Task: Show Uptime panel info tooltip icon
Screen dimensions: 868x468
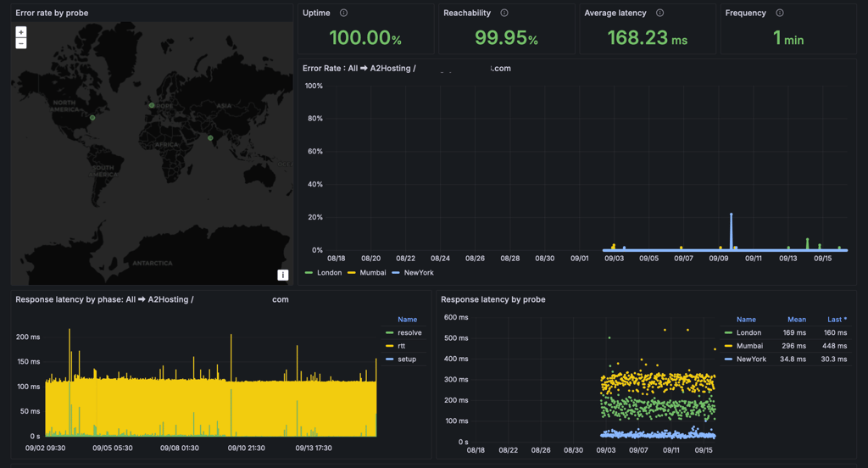Action: (344, 13)
